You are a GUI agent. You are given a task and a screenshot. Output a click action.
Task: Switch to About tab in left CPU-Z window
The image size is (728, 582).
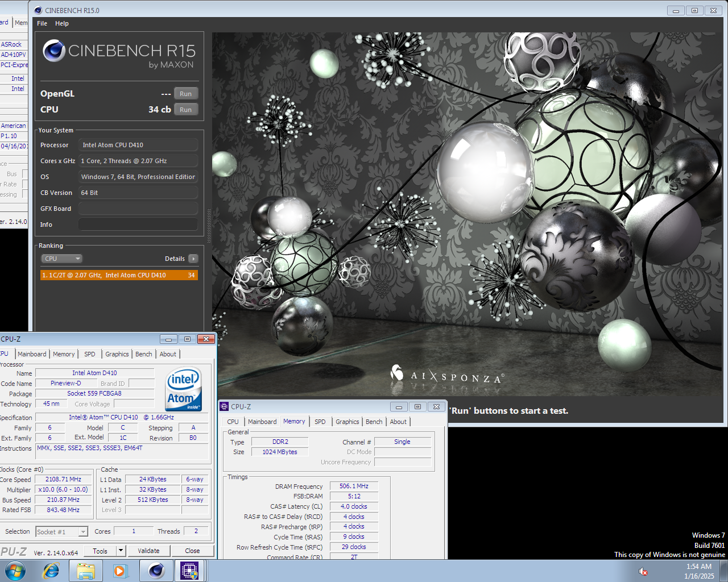pos(168,354)
